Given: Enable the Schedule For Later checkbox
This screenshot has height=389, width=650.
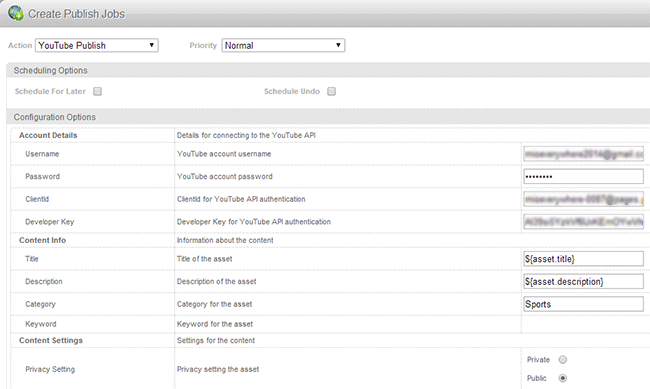Looking at the screenshot, I should [97, 91].
